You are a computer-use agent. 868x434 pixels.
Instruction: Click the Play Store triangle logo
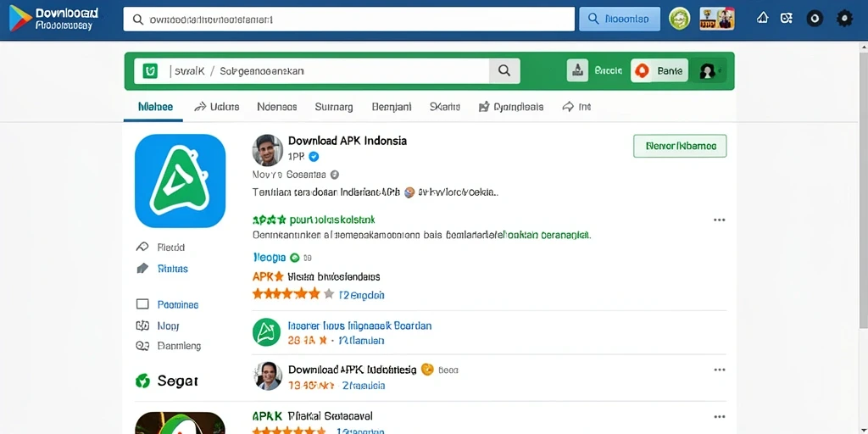[20, 19]
